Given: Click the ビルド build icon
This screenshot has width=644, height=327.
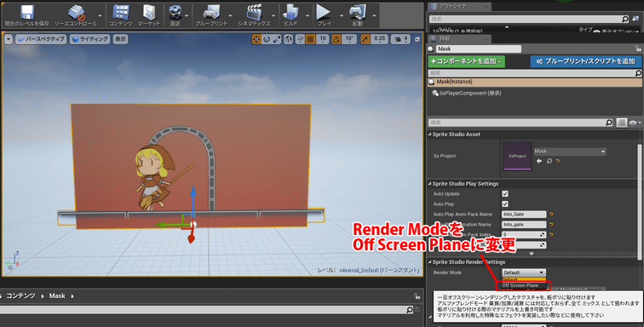Looking at the screenshot, I should (x=290, y=12).
